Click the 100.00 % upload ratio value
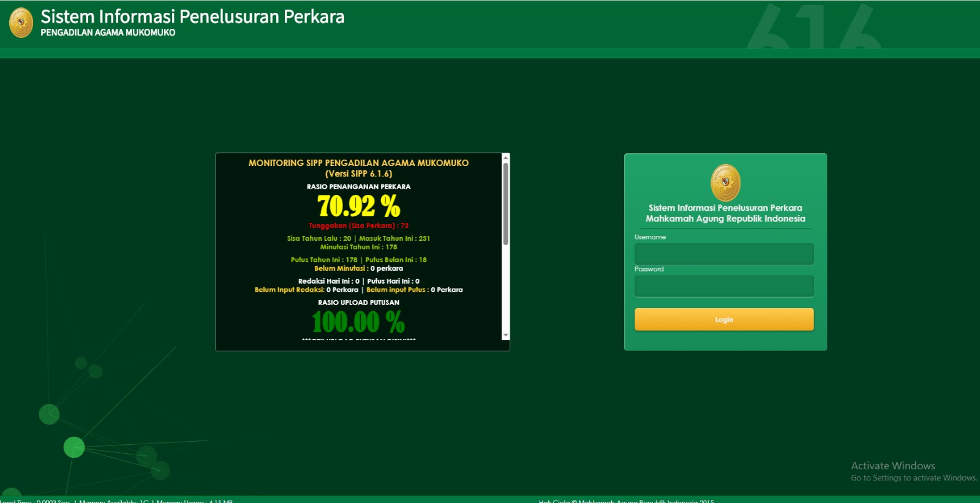Screen dimensions: 980x503 [359, 322]
